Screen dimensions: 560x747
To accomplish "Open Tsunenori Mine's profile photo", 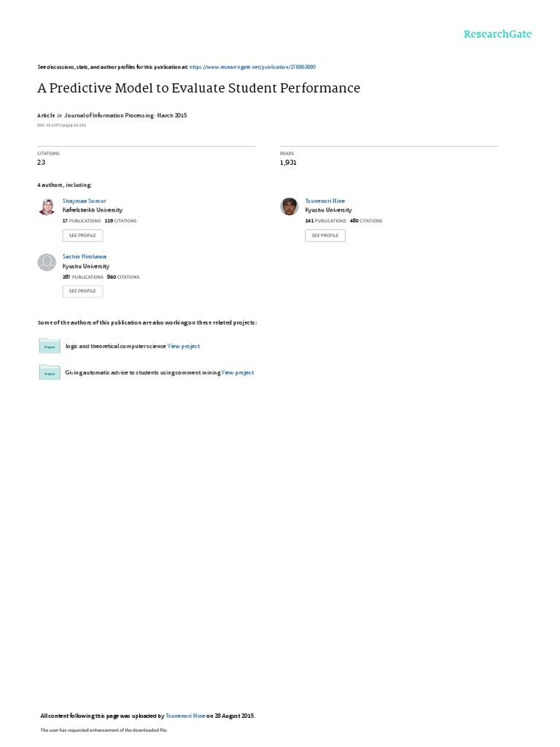I will (x=289, y=206).
